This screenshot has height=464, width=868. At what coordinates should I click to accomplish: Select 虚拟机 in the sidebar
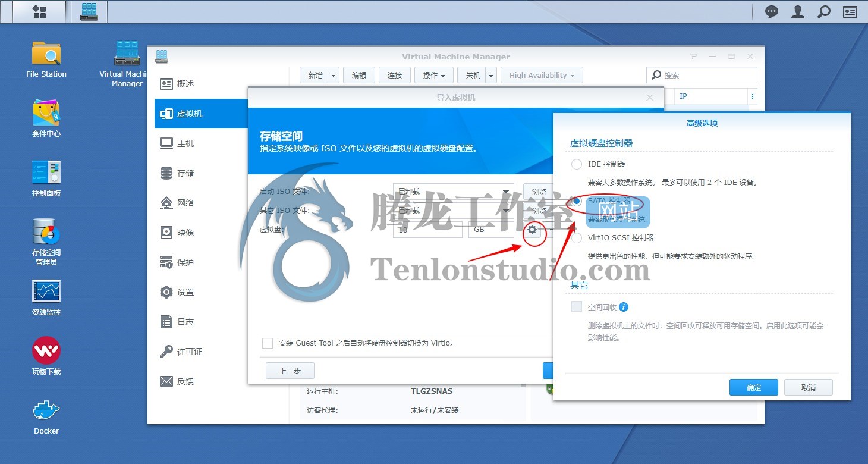(201, 114)
